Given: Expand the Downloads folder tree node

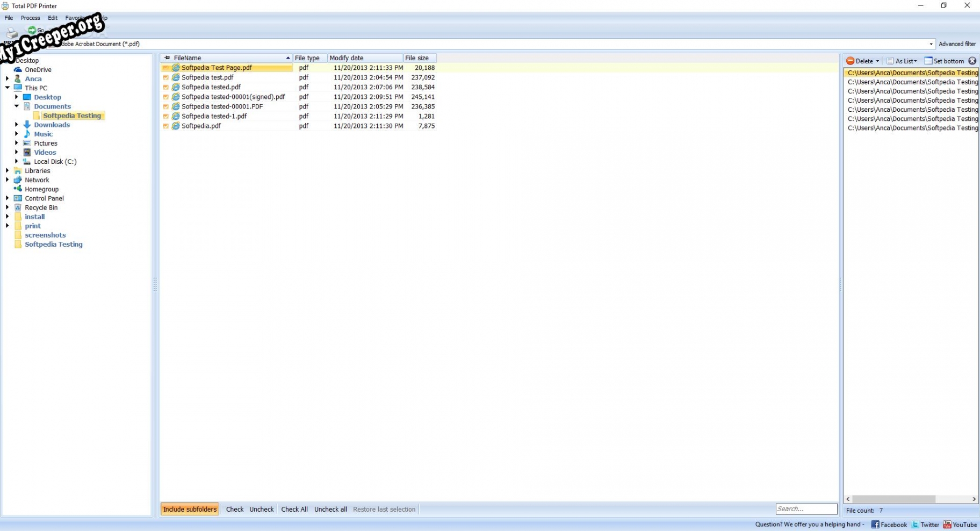Looking at the screenshot, I should point(17,125).
